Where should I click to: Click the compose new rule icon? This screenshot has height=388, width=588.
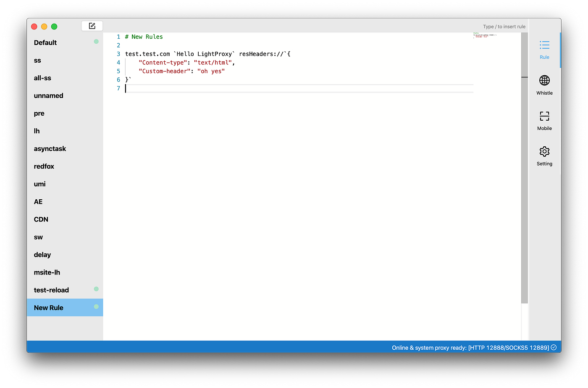92,26
